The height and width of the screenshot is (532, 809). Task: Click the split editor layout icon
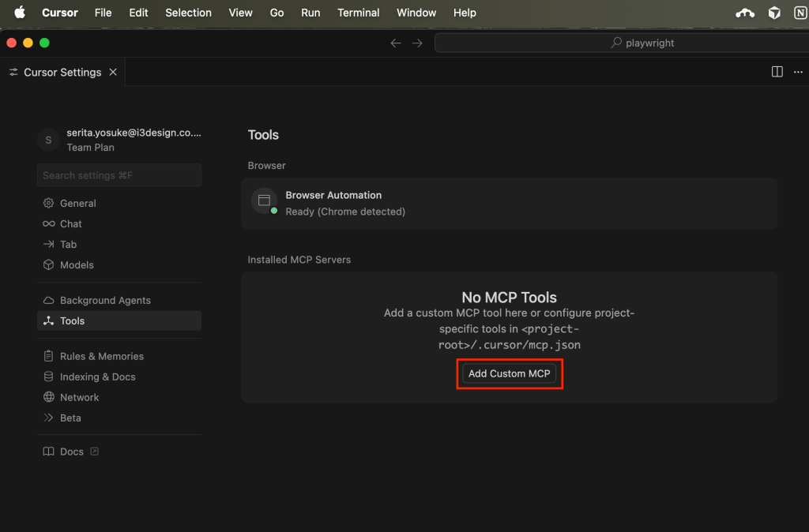[777, 72]
